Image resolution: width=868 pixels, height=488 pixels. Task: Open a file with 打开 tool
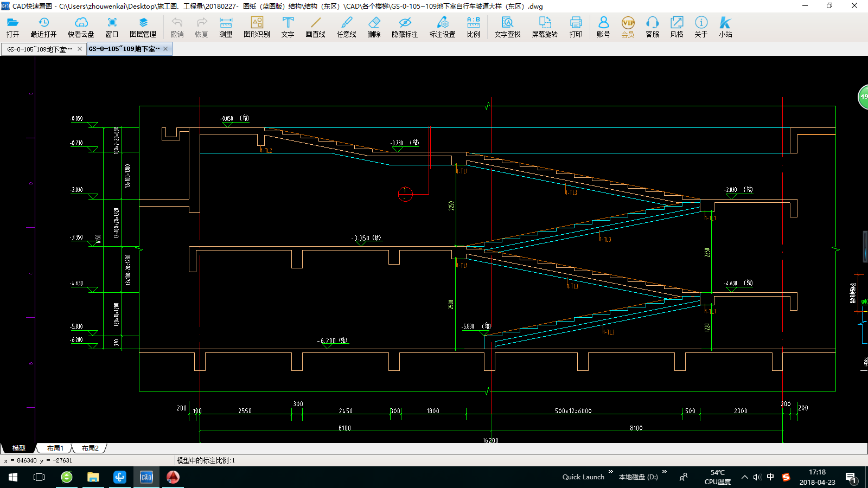tap(13, 27)
